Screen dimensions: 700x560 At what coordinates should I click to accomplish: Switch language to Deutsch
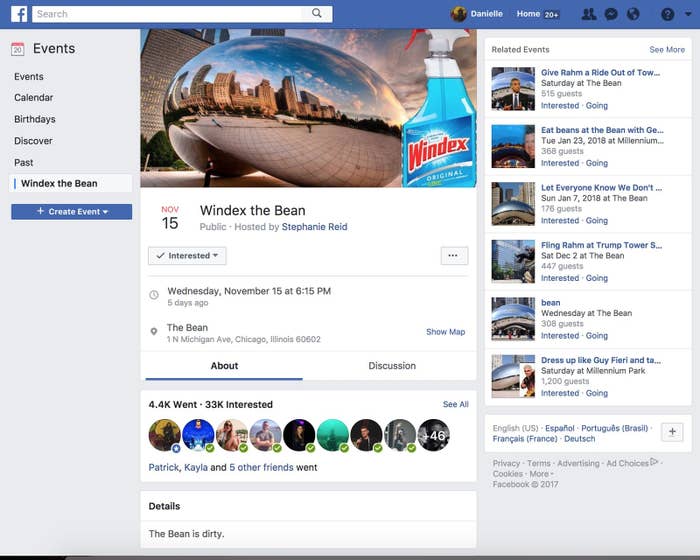(x=579, y=439)
